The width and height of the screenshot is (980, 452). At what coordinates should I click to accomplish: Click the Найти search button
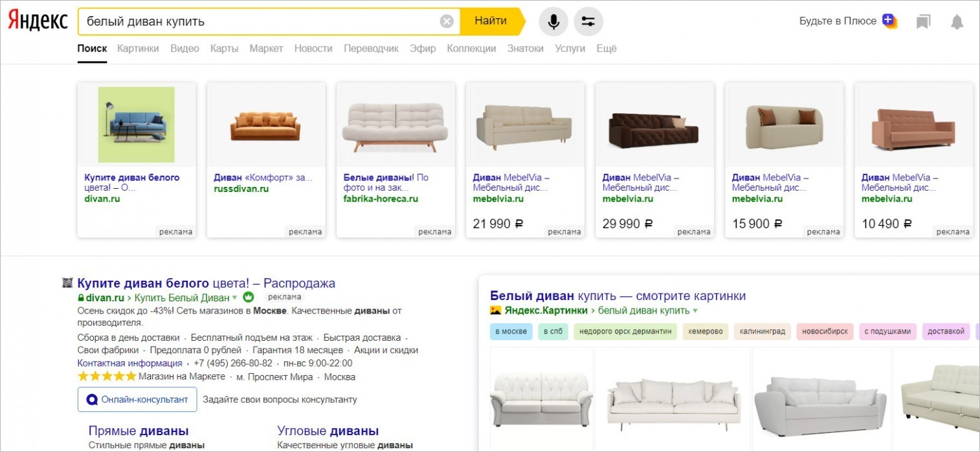491,21
